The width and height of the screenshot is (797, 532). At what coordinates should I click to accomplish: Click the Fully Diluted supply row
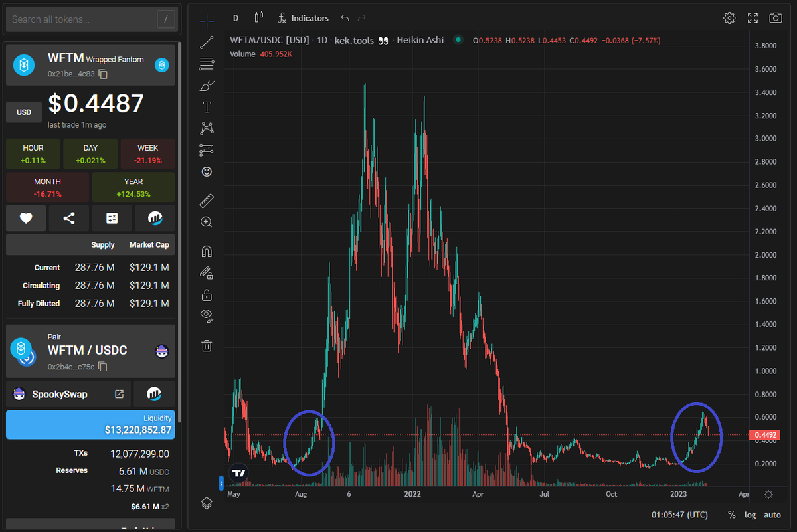[x=90, y=304]
